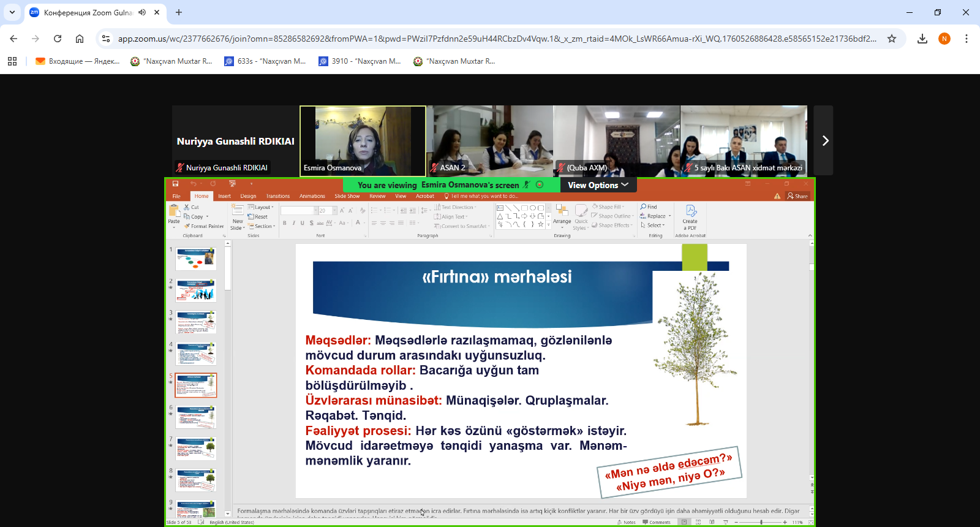Click the PowerPoint Share button
980x527 pixels.
click(797, 196)
